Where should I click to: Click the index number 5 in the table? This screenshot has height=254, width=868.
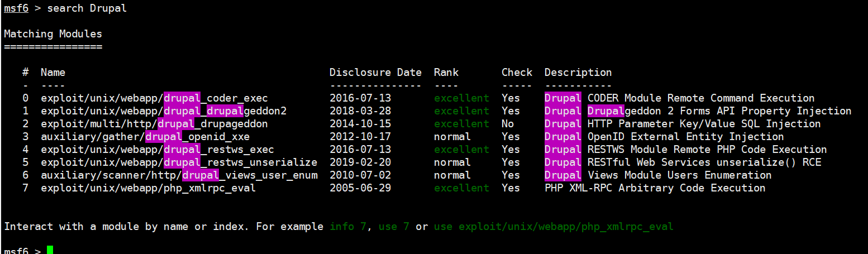coord(25,162)
